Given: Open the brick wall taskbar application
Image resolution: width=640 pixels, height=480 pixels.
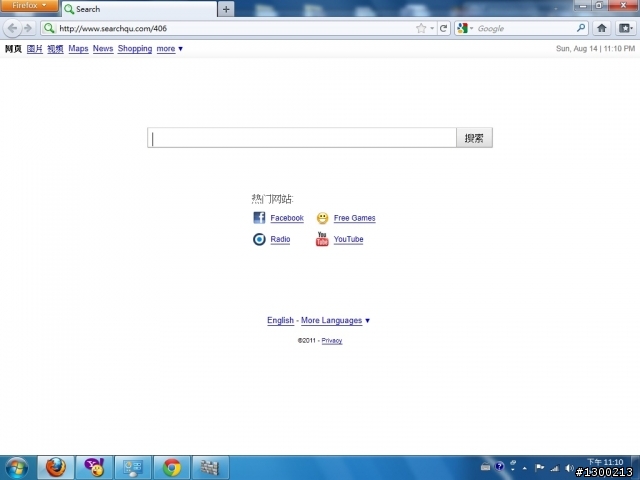Looking at the screenshot, I should (x=210, y=468).
